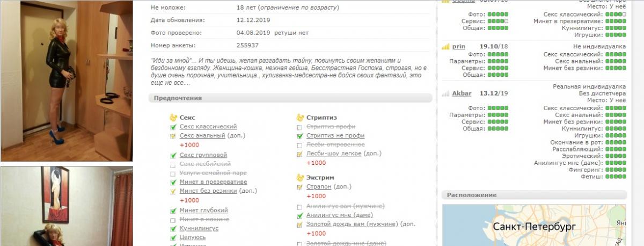Click the signal bars icon next to Akbar

[445, 93]
